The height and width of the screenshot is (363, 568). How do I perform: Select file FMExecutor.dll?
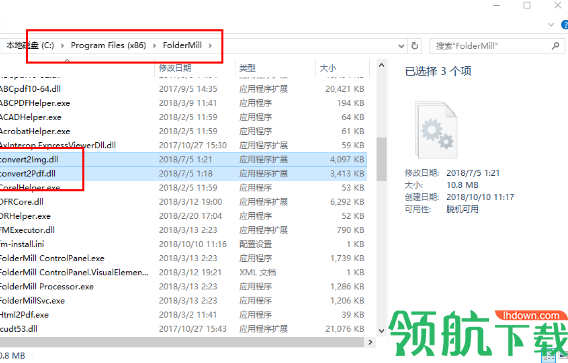[x=28, y=230]
